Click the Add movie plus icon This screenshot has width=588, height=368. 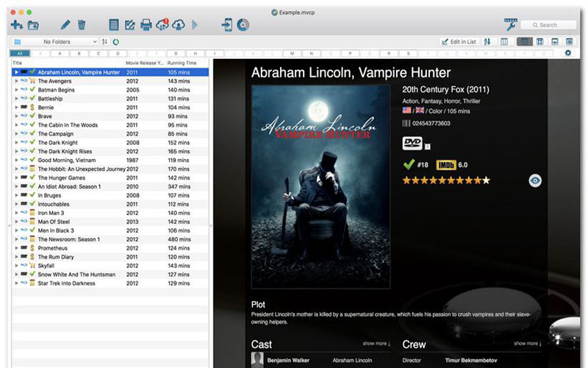coord(16,25)
